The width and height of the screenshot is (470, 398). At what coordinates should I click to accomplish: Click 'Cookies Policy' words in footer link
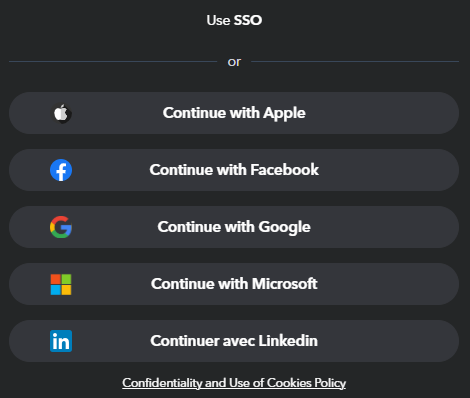pos(306,383)
